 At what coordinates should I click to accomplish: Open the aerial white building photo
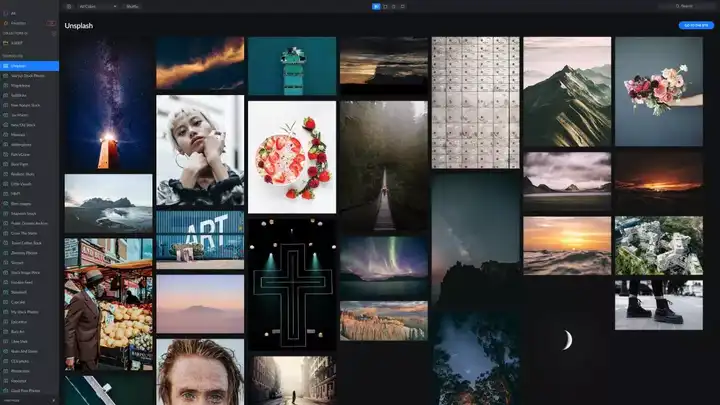click(659, 246)
